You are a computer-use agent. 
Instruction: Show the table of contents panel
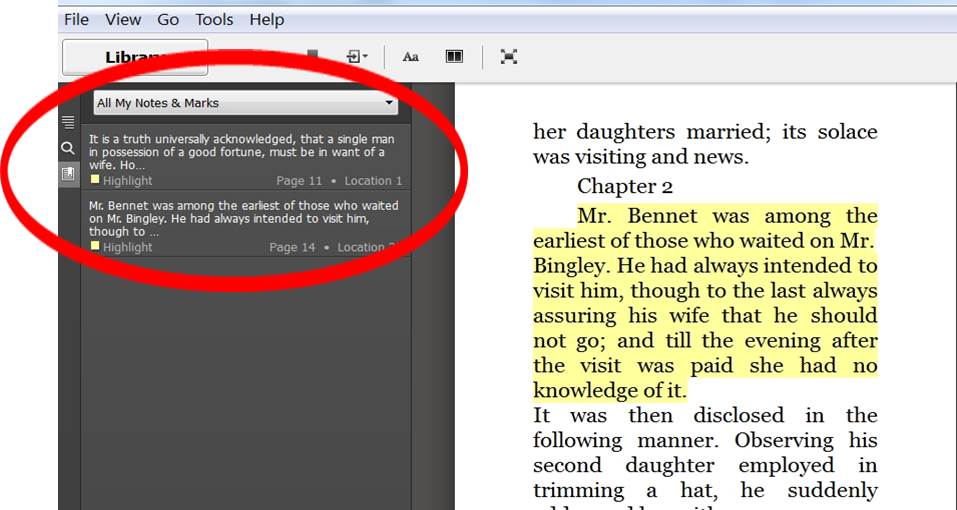pos(68,122)
